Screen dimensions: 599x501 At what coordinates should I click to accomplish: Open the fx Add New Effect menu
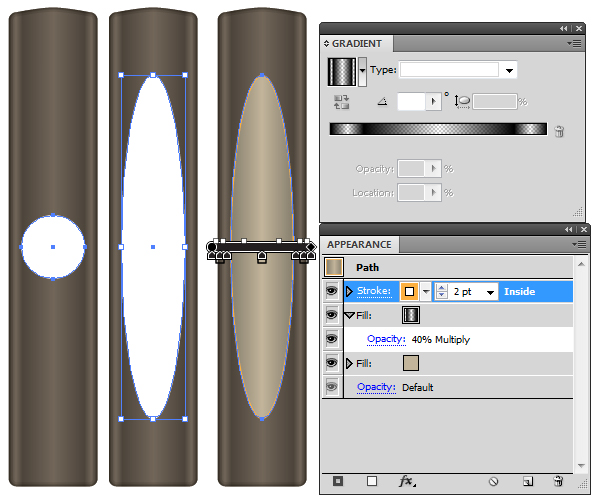(x=407, y=481)
